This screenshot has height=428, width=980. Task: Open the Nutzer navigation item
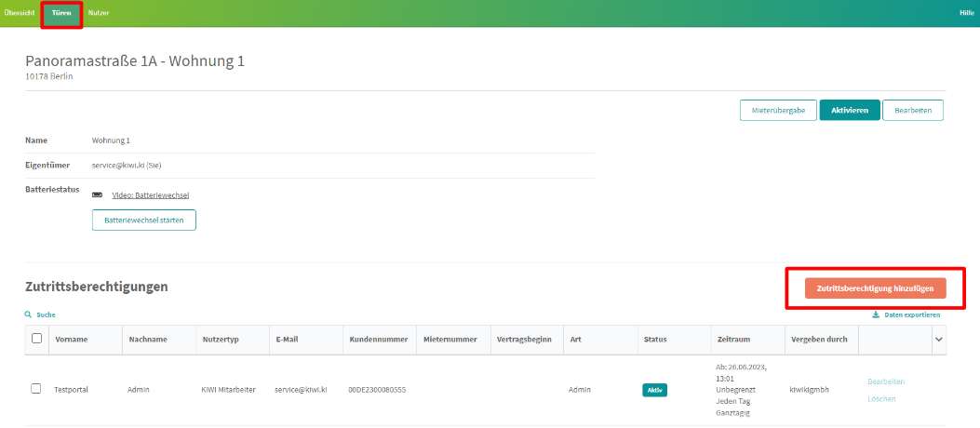pos(99,13)
